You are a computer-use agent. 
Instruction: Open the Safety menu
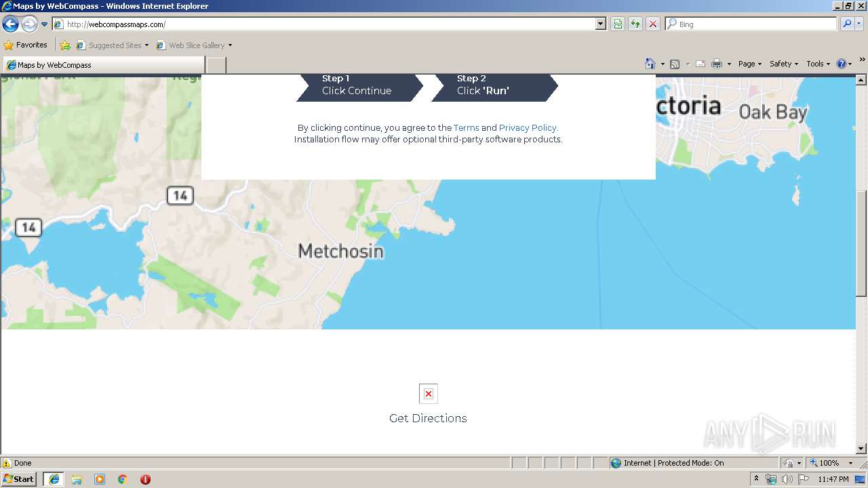pos(783,64)
